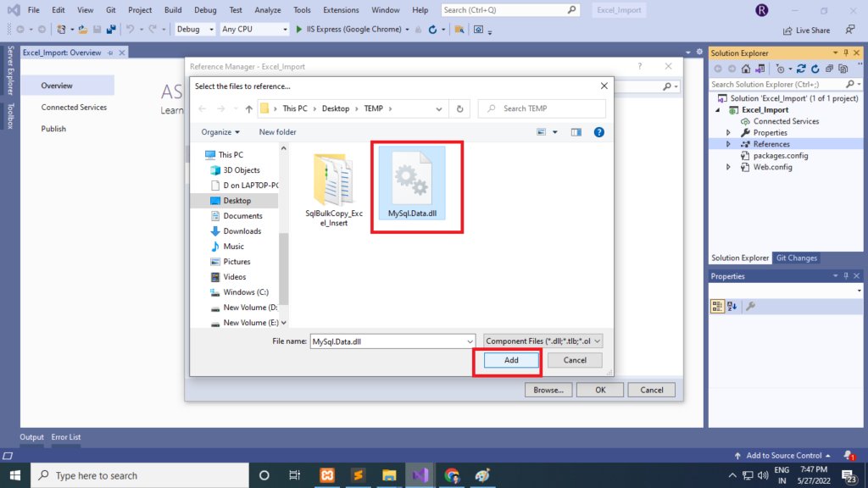Screen dimensions: 868x488
Task: Click Refresh icon in Solution Explorer toolbar
Action: coord(815,69)
